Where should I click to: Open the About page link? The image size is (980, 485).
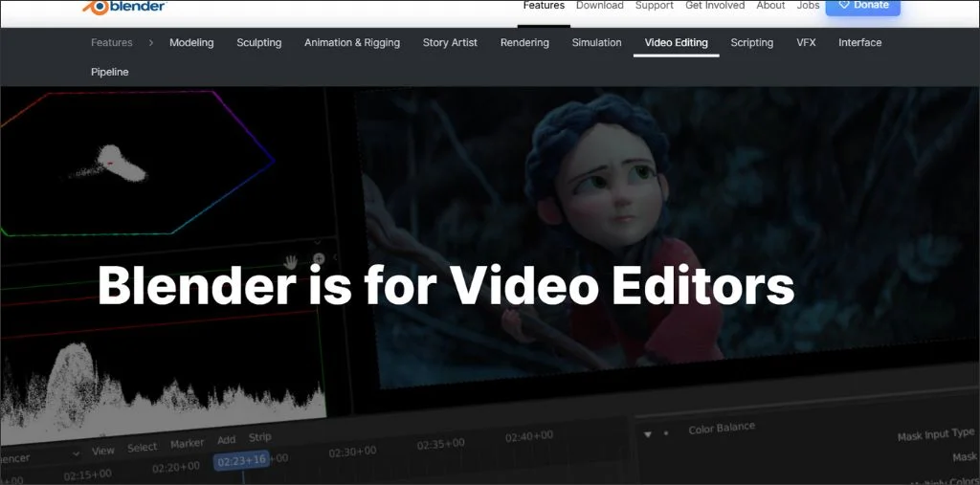[x=770, y=5]
